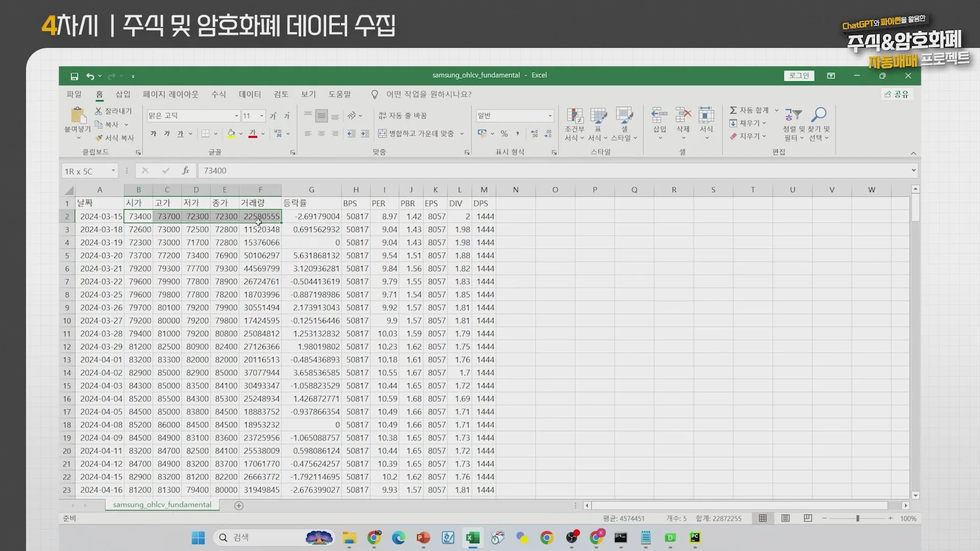Click decrease decimal icon
This screenshot has height=551, width=980.
548,134
